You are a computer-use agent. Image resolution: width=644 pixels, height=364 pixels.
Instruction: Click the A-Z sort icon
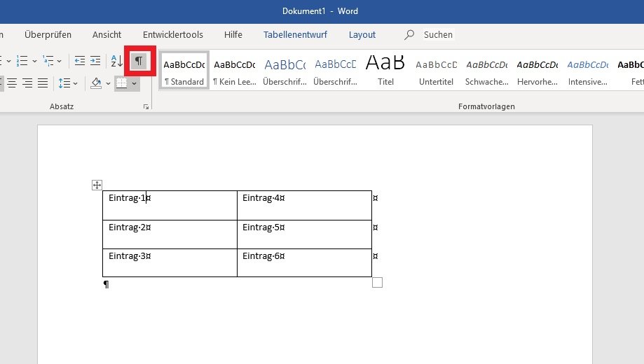pos(116,61)
